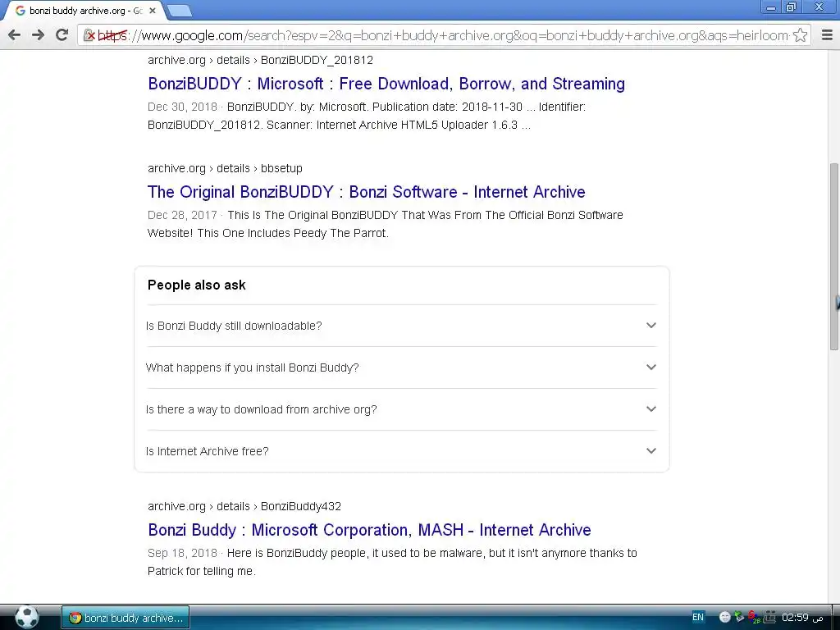This screenshot has width=840, height=630.
Task: Expand 'Is Internet Archive free?' question
Action: point(401,451)
